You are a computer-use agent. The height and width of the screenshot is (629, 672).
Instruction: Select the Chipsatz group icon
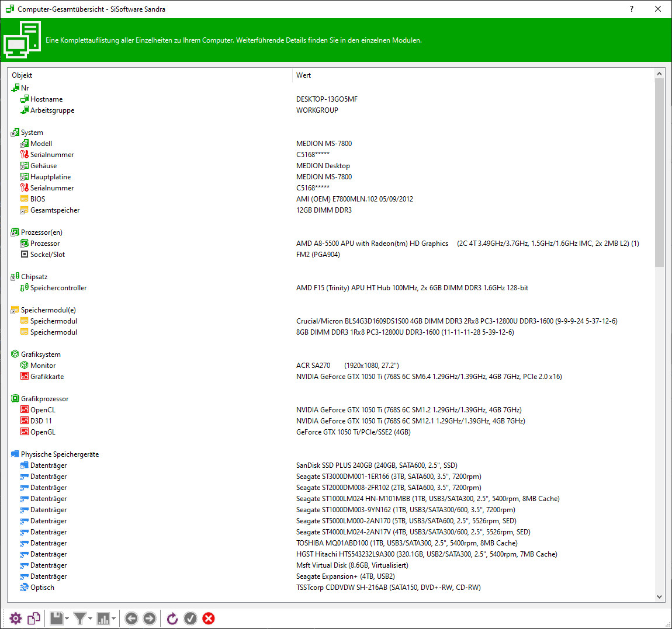tap(15, 277)
